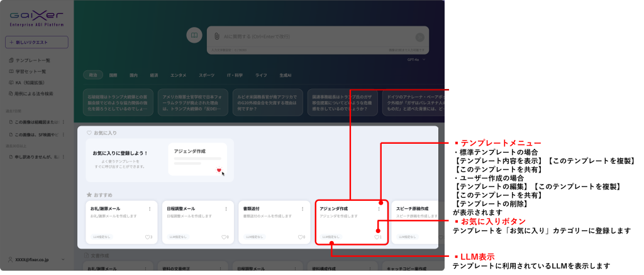Open テンプレート一覧 in the sidebar

(33, 60)
